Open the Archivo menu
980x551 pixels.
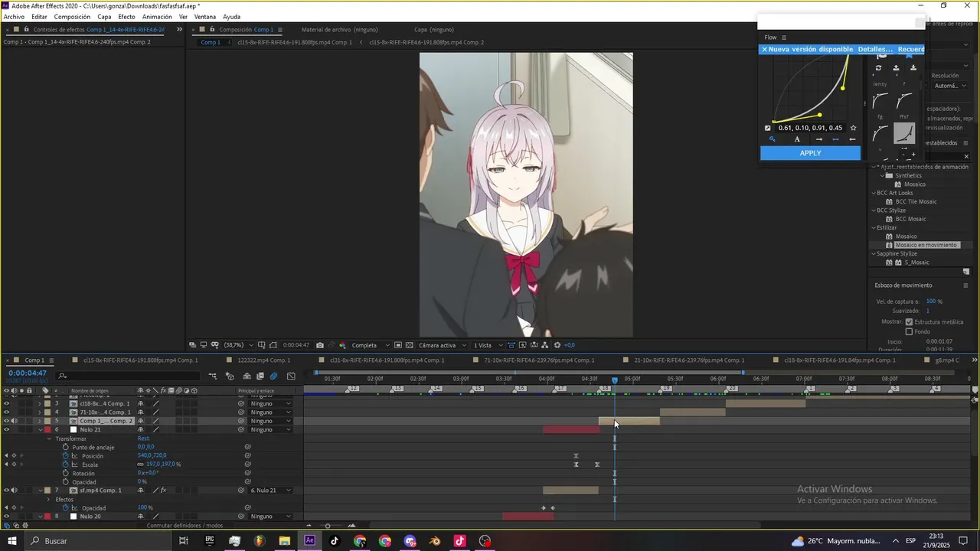tap(14, 16)
